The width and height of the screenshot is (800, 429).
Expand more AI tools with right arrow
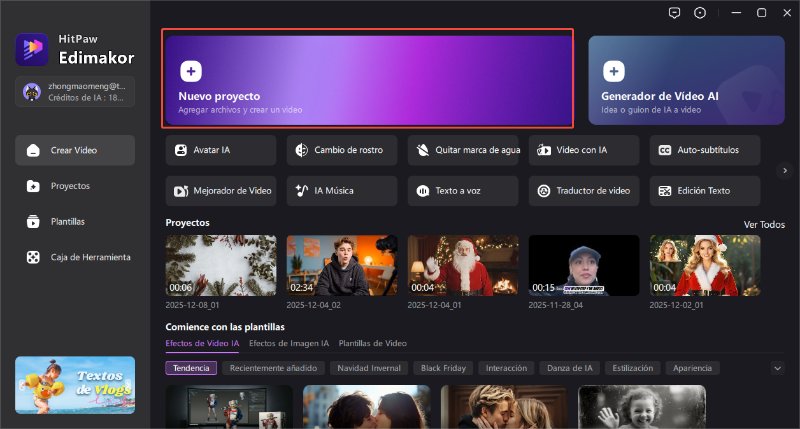[785, 170]
